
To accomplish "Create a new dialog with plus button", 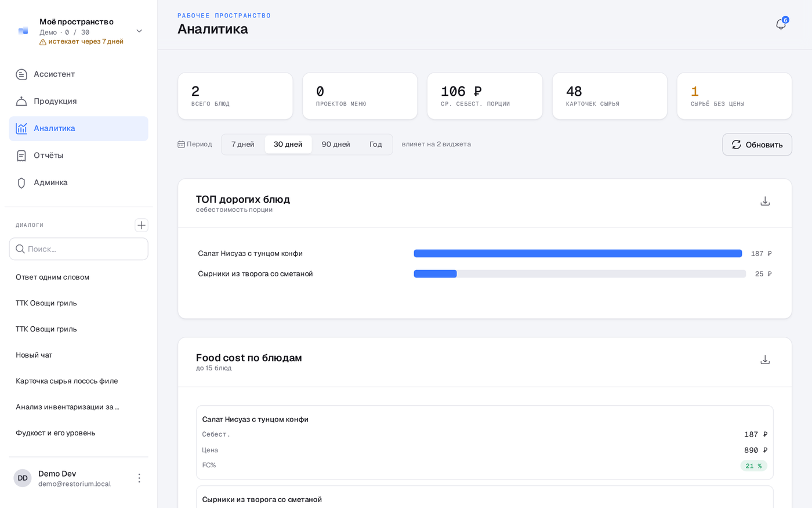I will click(x=142, y=225).
